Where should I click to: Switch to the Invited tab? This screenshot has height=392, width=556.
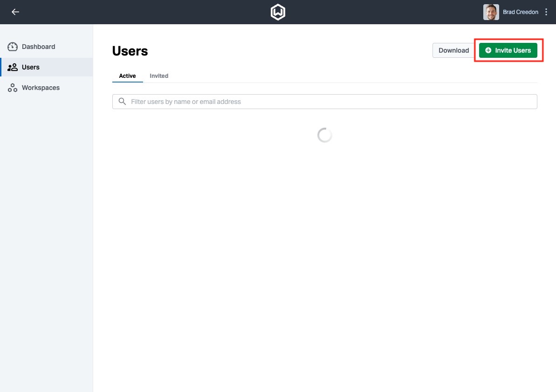point(158,76)
